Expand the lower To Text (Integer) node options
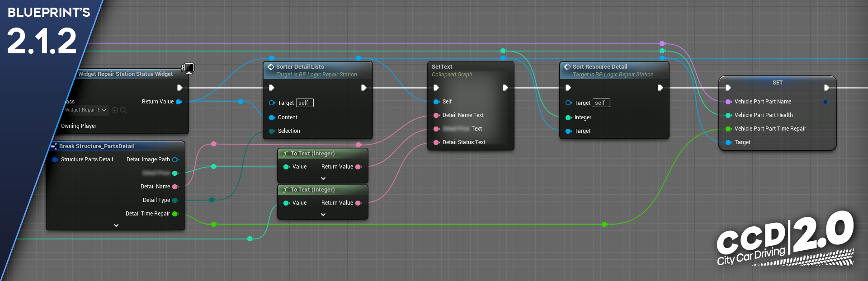Screen dimensions: 868x281 click(323, 215)
